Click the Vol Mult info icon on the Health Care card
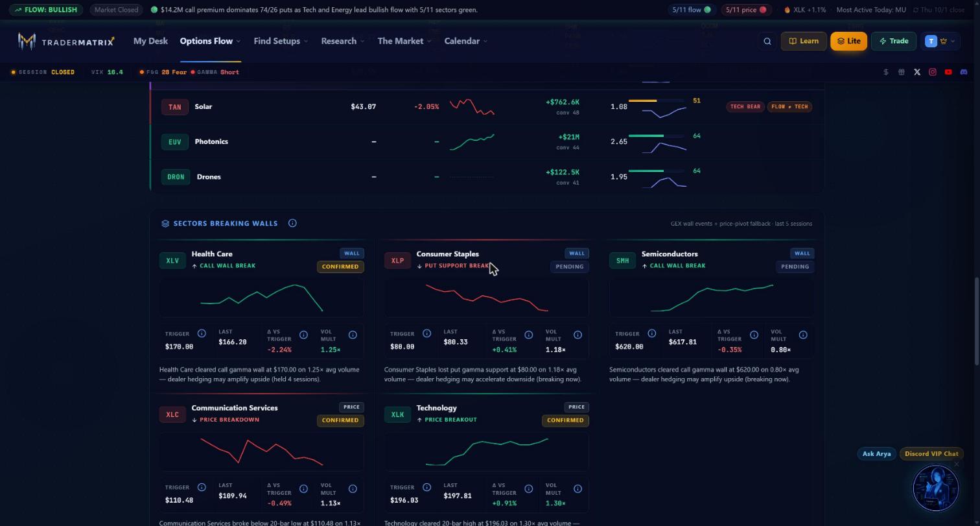Image resolution: width=980 pixels, height=526 pixels. [353, 335]
